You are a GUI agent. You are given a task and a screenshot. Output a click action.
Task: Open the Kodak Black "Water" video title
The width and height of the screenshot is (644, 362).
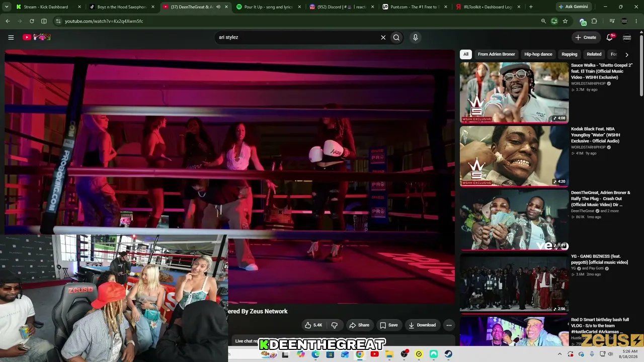[x=596, y=135]
